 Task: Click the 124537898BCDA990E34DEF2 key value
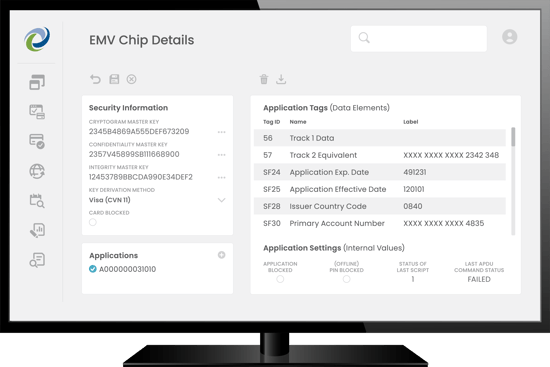(141, 177)
